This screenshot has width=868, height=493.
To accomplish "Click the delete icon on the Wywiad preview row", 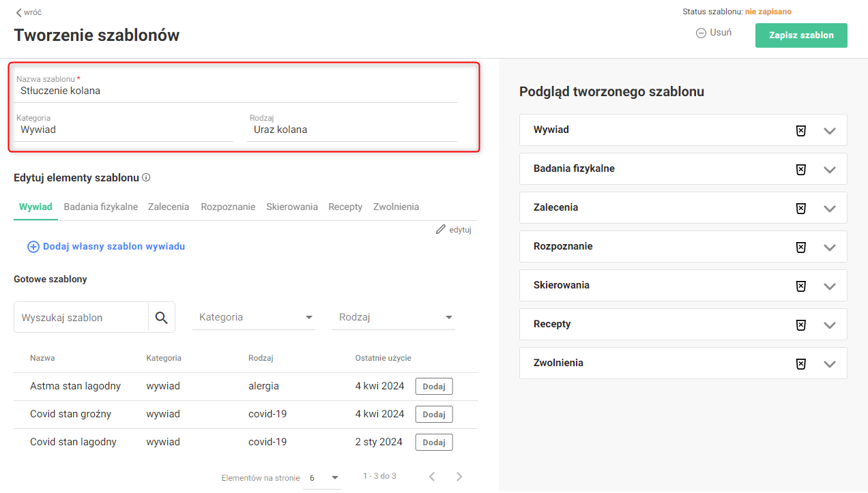I will pos(801,130).
